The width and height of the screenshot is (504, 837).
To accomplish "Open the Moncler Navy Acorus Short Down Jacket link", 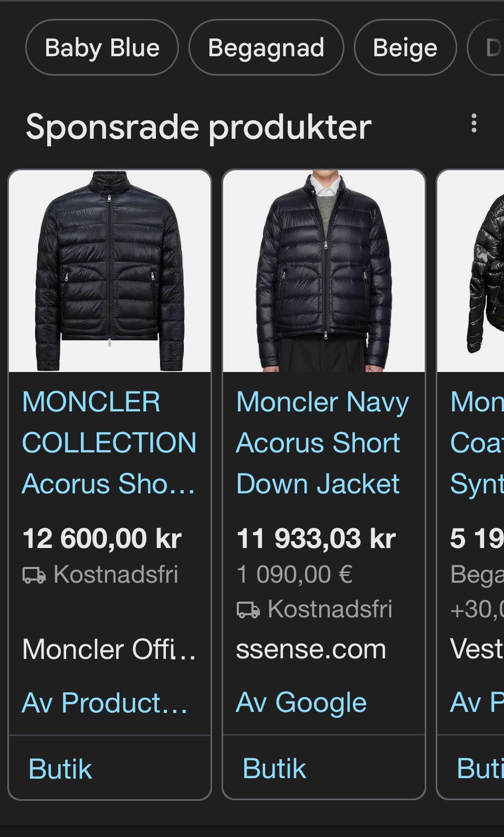I will (x=322, y=443).
